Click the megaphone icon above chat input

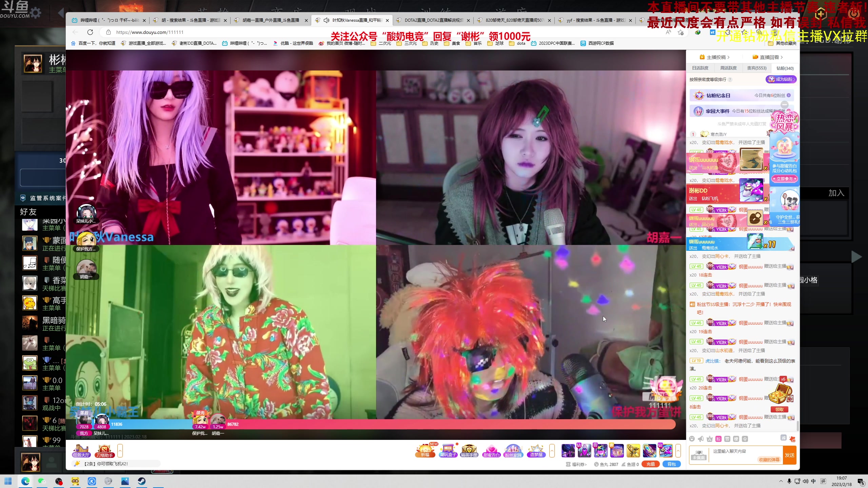tap(701, 439)
